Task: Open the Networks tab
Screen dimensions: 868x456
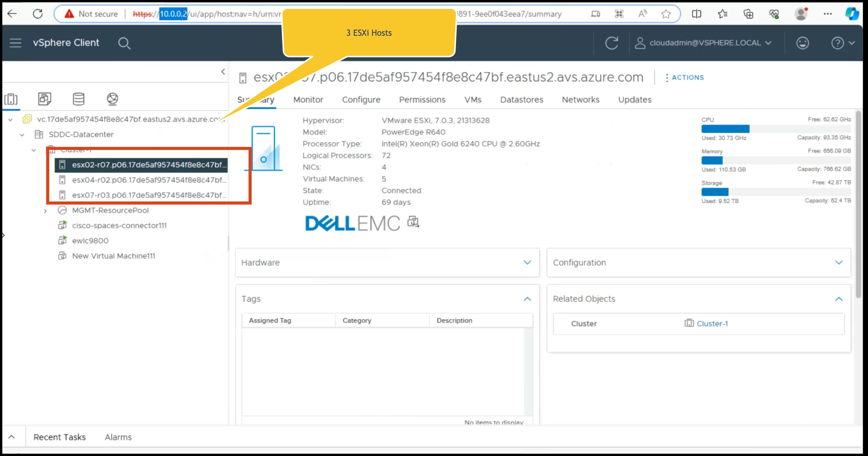Action: pyautogui.click(x=581, y=100)
